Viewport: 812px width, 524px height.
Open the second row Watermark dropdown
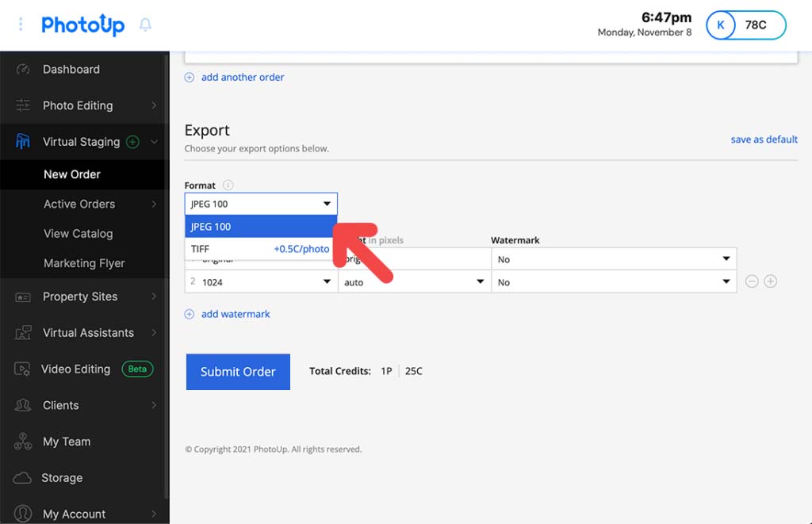pyautogui.click(x=614, y=282)
